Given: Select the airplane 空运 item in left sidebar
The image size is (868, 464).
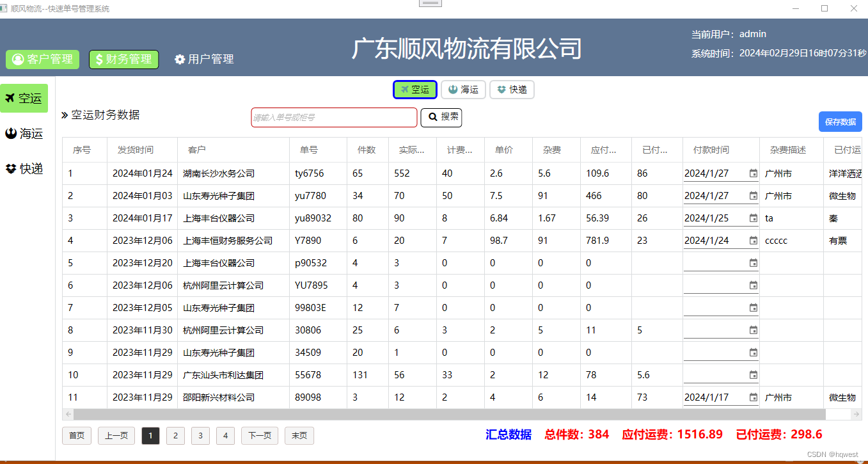Looking at the screenshot, I should click(24, 98).
